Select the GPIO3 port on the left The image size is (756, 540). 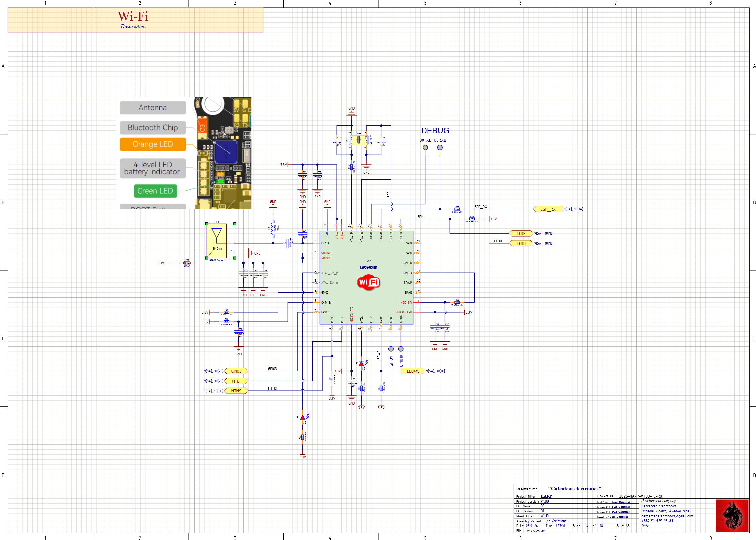tap(236, 371)
